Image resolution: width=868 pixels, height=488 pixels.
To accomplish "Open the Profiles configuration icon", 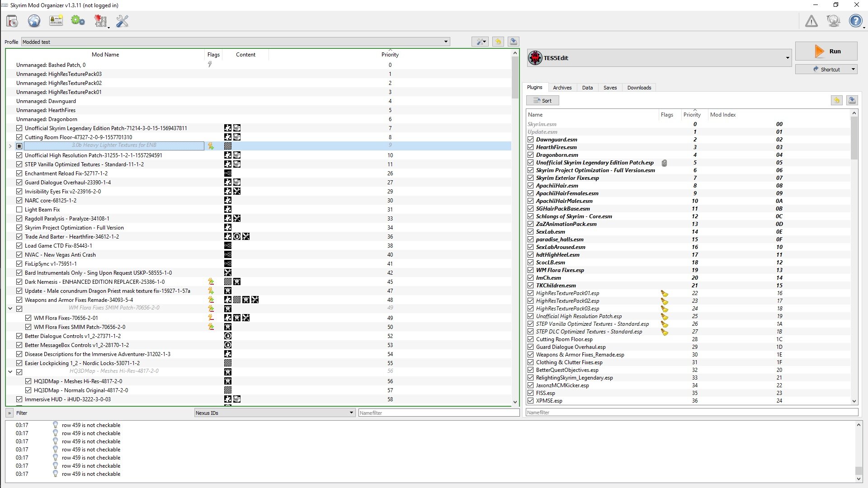I will [x=56, y=21].
